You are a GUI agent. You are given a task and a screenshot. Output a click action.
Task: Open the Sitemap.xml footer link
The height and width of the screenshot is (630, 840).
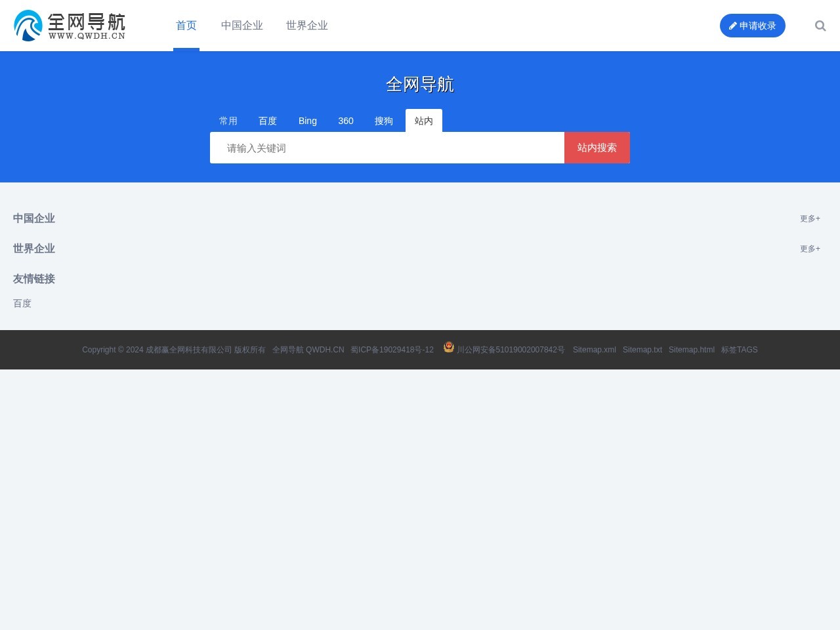(x=595, y=350)
